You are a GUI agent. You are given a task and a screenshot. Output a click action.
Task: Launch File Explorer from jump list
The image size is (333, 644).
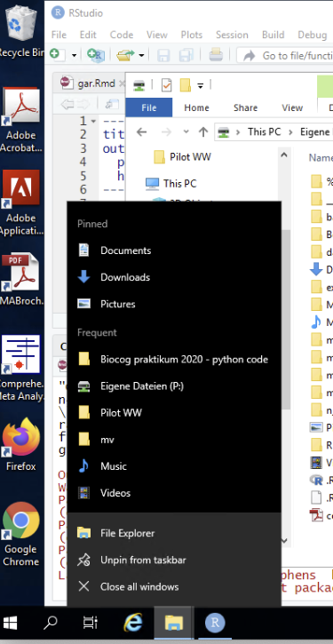[174, 533]
